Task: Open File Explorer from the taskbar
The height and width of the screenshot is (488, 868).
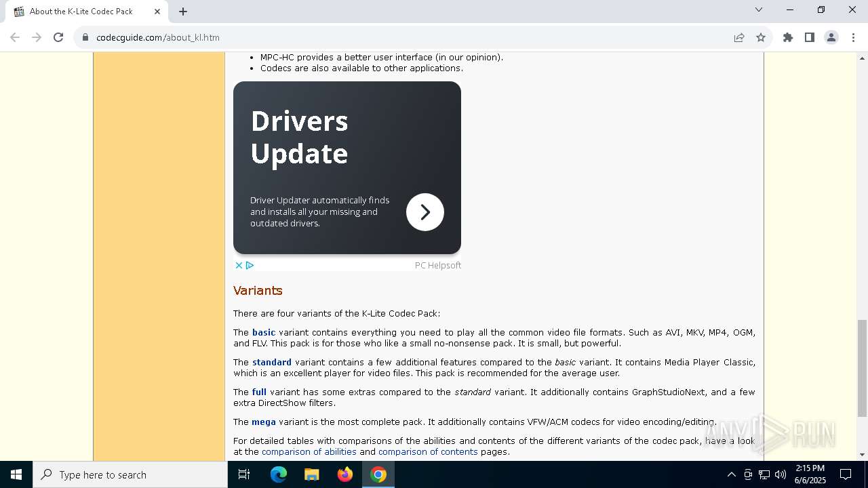Action: [x=311, y=474]
